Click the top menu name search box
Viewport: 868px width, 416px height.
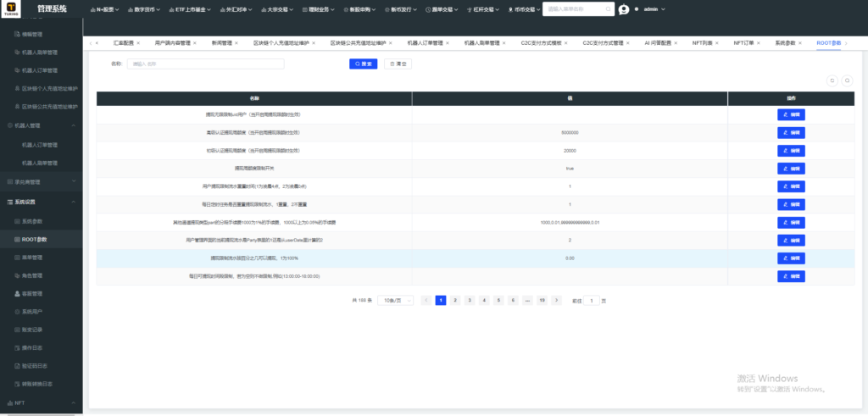pos(578,9)
